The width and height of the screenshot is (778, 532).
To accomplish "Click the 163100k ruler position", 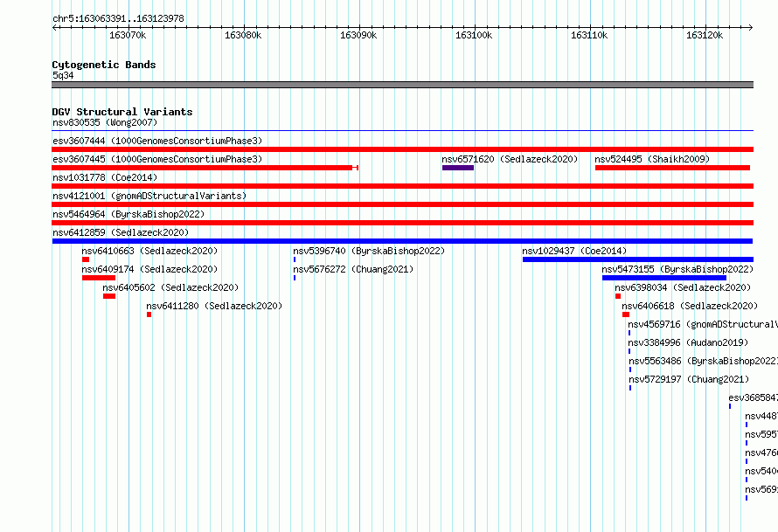I will tap(474, 36).
